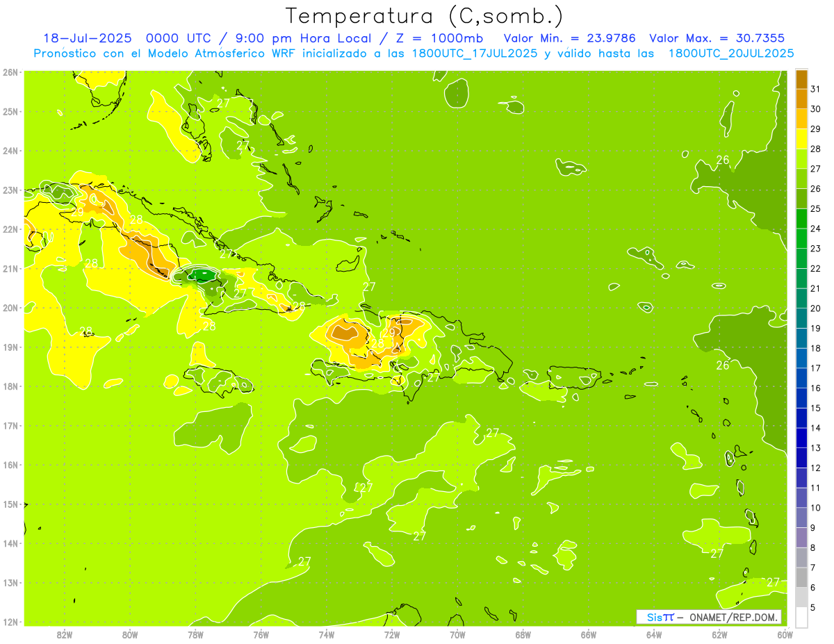The width and height of the screenshot is (834, 644).
Task: Click latitude axis label "13N"
Action: coord(10,582)
